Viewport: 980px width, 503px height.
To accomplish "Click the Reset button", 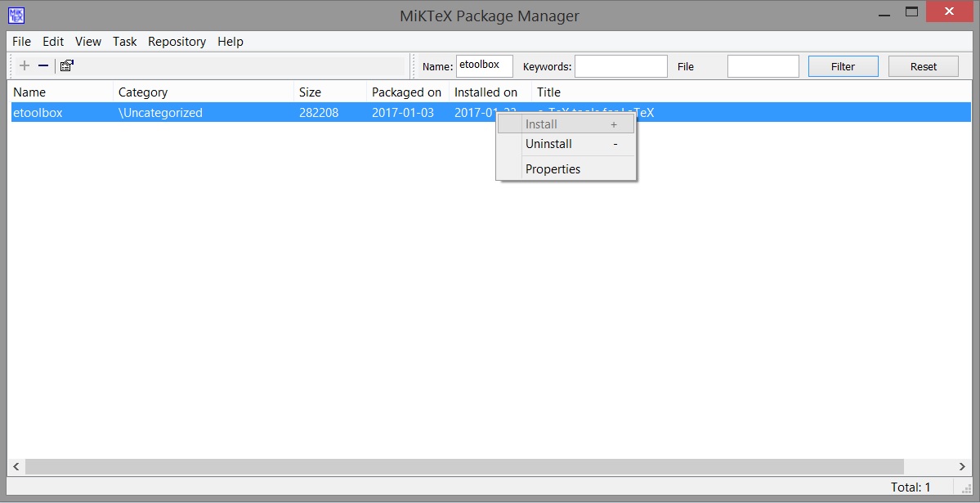I will point(923,66).
